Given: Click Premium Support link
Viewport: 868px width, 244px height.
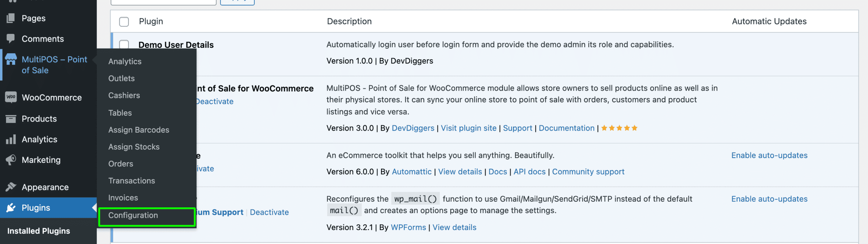Looking at the screenshot, I should (x=220, y=212).
